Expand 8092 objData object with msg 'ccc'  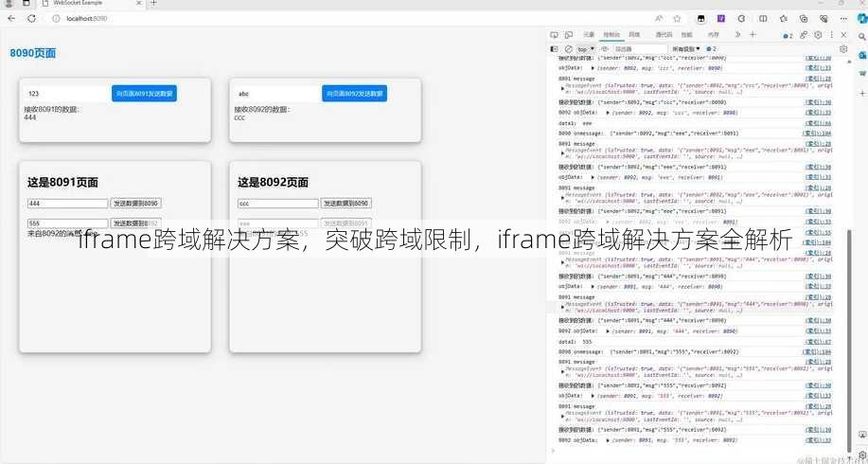(x=609, y=113)
